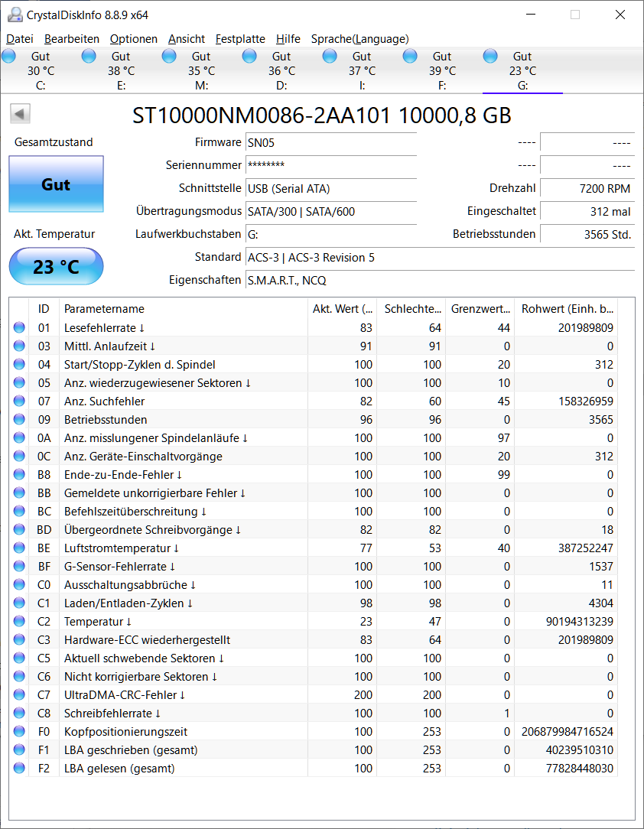The image size is (644, 829).
Task: Click status icon of Mittl. Anlaufzeit row
Action: tap(20, 346)
